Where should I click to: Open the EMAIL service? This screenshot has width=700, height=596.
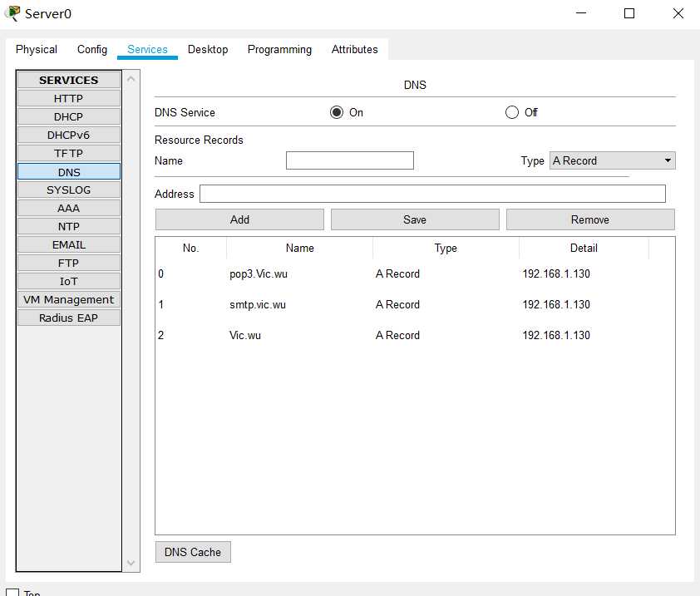[x=69, y=244]
